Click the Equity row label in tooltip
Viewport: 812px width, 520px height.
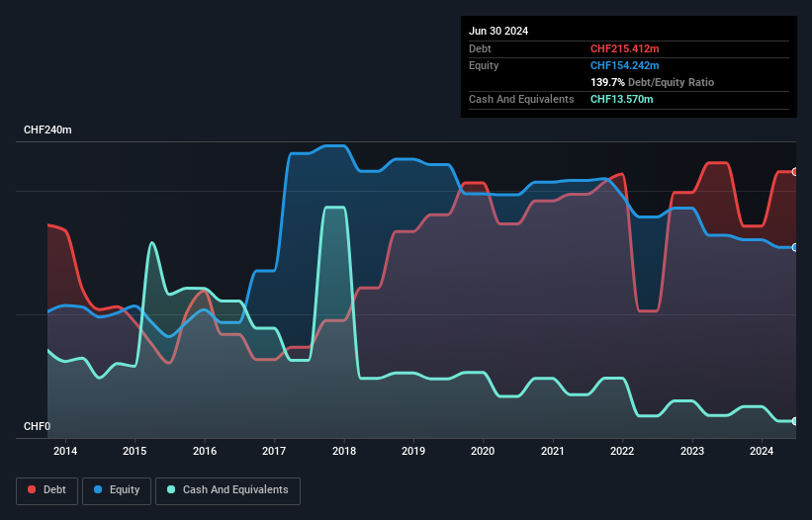click(484, 65)
